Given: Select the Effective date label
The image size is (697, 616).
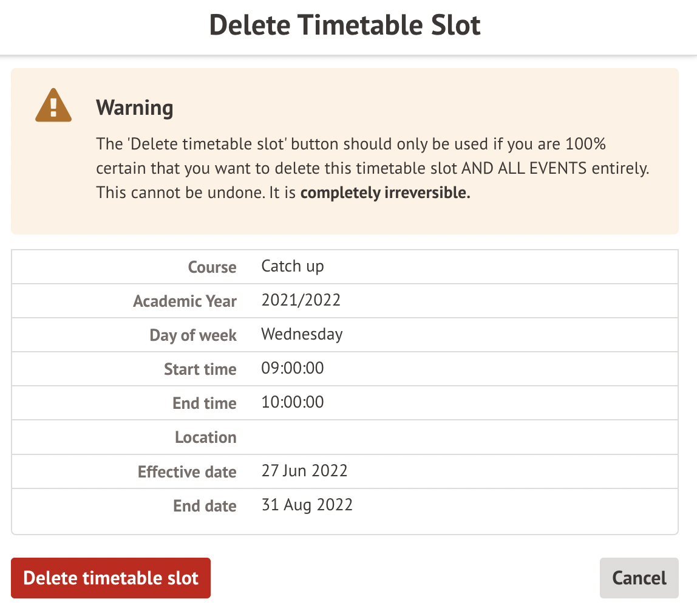Looking at the screenshot, I should [x=186, y=472].
